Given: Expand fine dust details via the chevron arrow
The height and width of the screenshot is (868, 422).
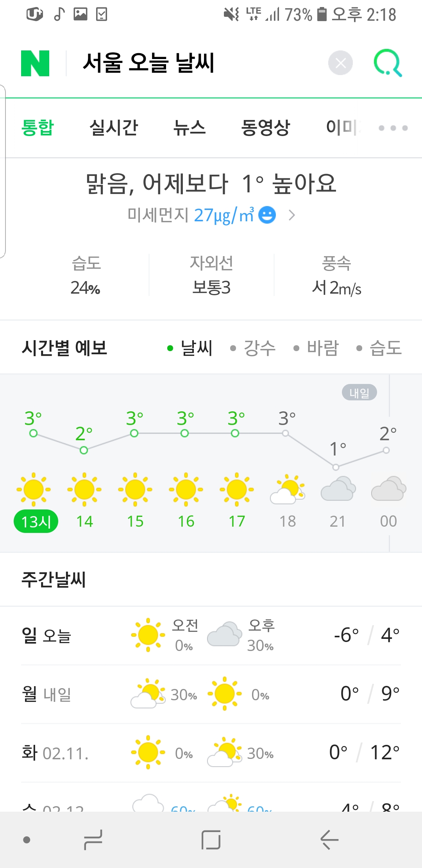Looking at the screenshot, I should [291, 215].
